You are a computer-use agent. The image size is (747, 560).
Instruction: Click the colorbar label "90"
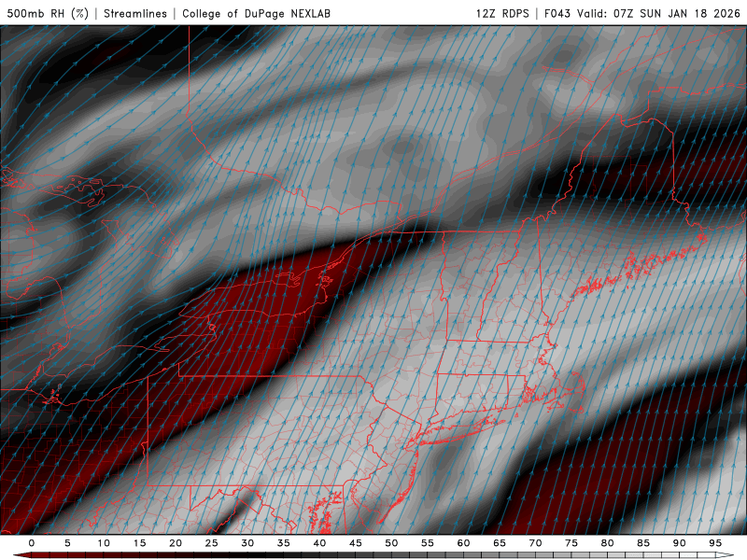point(680,543)
